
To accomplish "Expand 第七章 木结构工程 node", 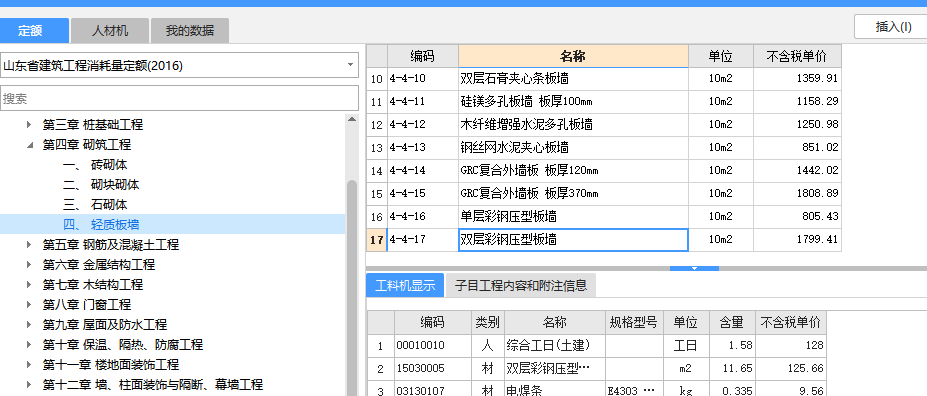I will pyautogui.click(x=30, y=285).
